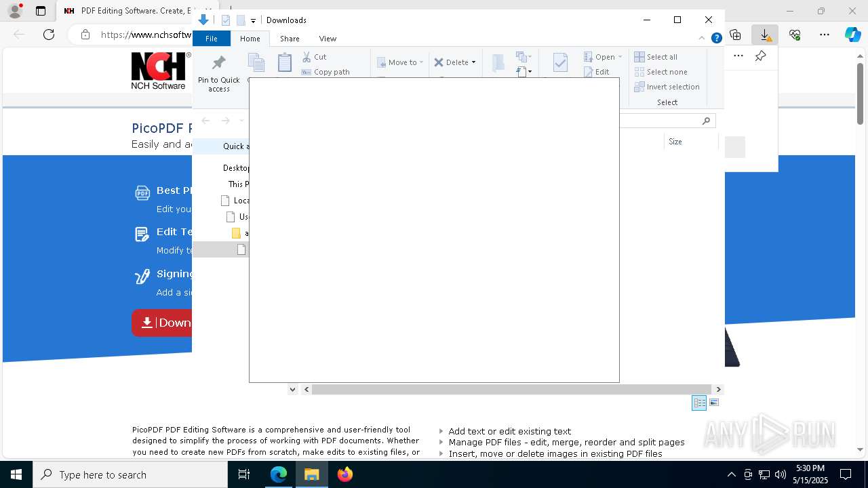Viewport: 868px width, 488px height.
Task: Click New folder icon in Explorer title bar
Action: click(x=241, y=20)
